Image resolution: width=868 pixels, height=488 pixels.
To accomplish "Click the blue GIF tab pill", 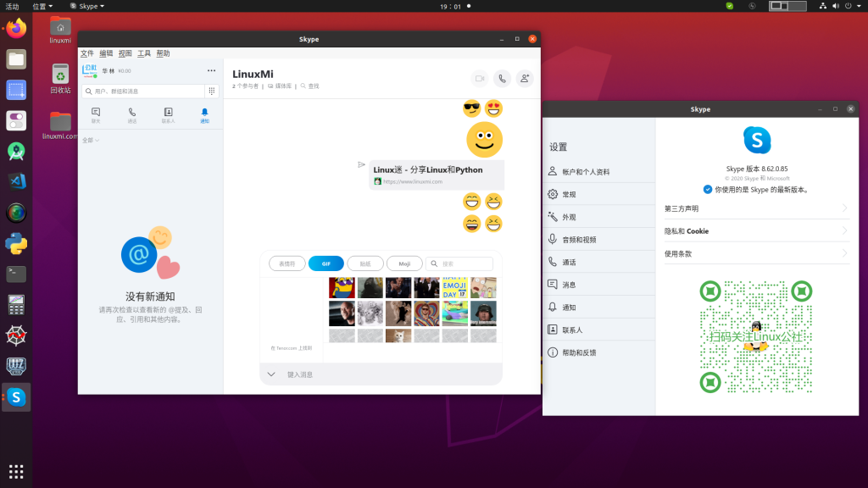I will coord(326,263).
